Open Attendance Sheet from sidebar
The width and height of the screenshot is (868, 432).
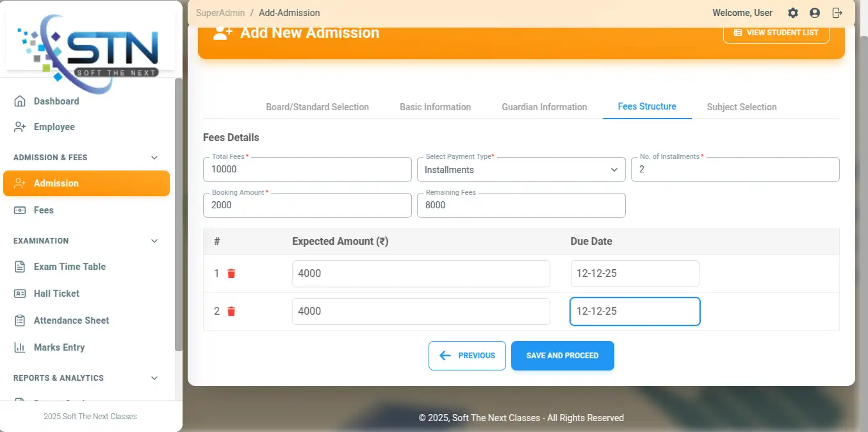click(x=71, y=320)
